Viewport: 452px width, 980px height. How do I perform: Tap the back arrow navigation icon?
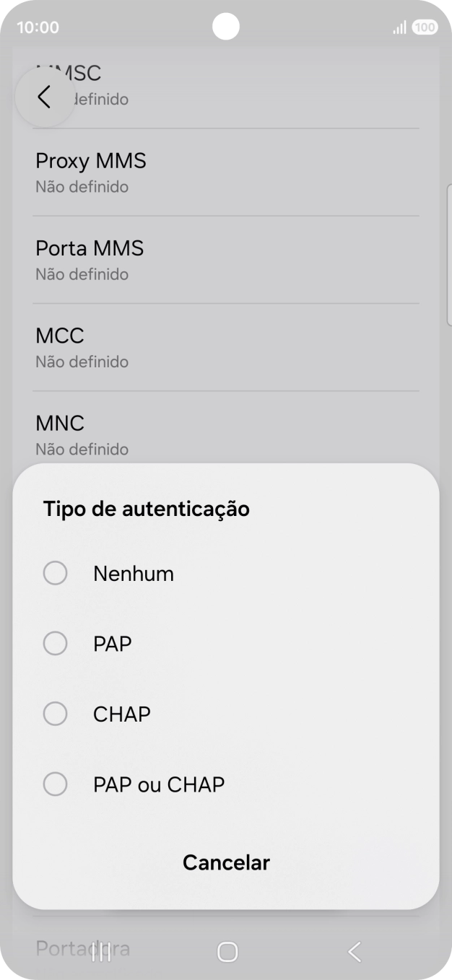(x=45, y=96)
